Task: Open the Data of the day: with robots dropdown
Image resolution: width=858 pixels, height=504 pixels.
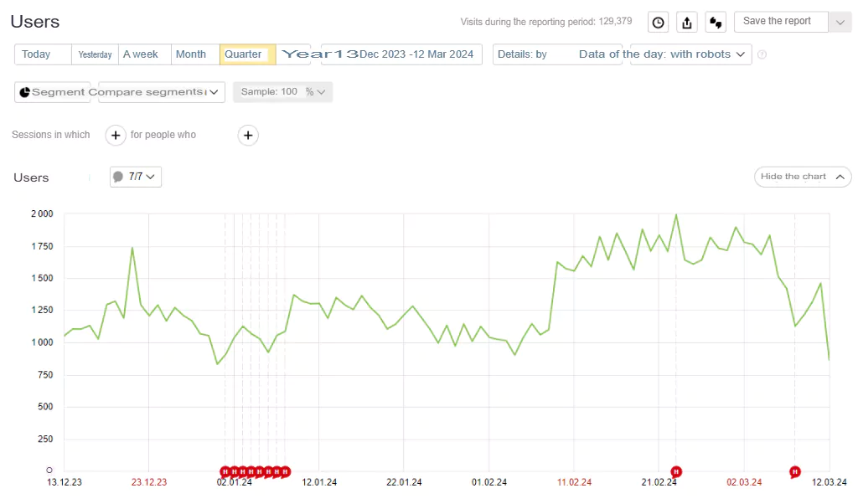Action: click(690, 54)
